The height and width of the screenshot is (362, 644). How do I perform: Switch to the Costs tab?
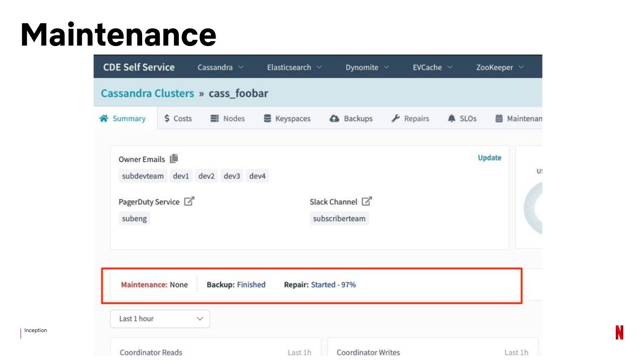[178, 118]
